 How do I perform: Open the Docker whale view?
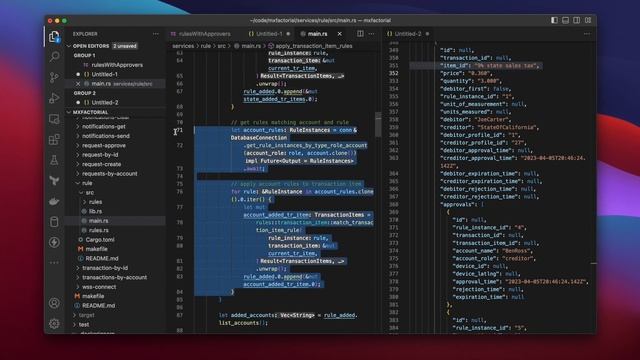[x=54, y=201]
